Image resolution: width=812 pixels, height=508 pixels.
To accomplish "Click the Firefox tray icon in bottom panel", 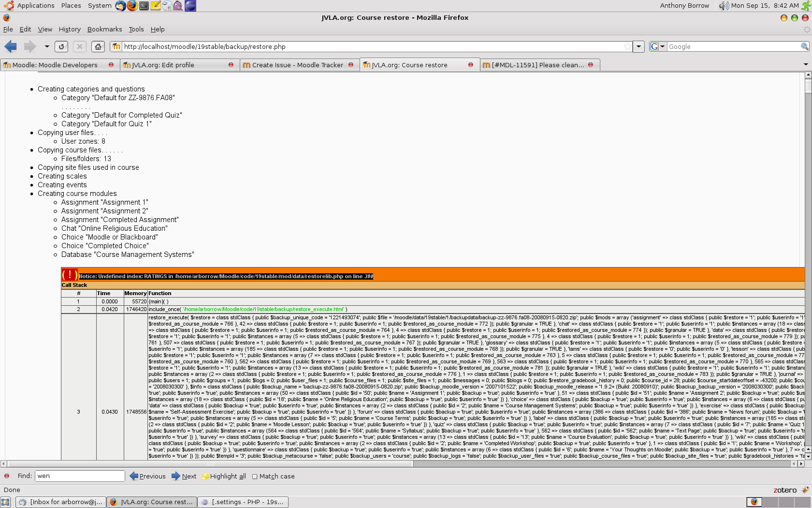I will 754,502.
